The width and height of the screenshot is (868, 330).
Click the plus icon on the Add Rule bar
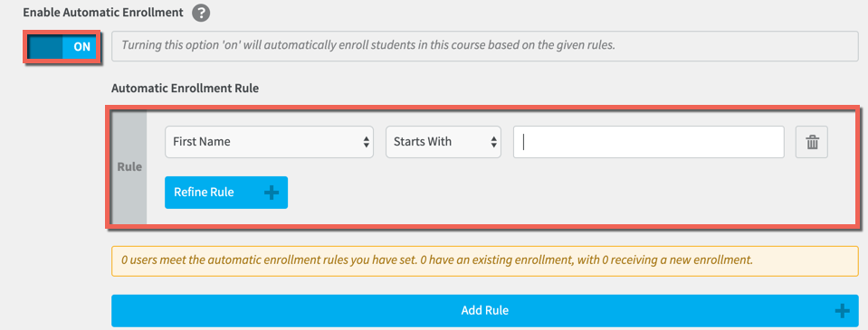coord(842,311)
